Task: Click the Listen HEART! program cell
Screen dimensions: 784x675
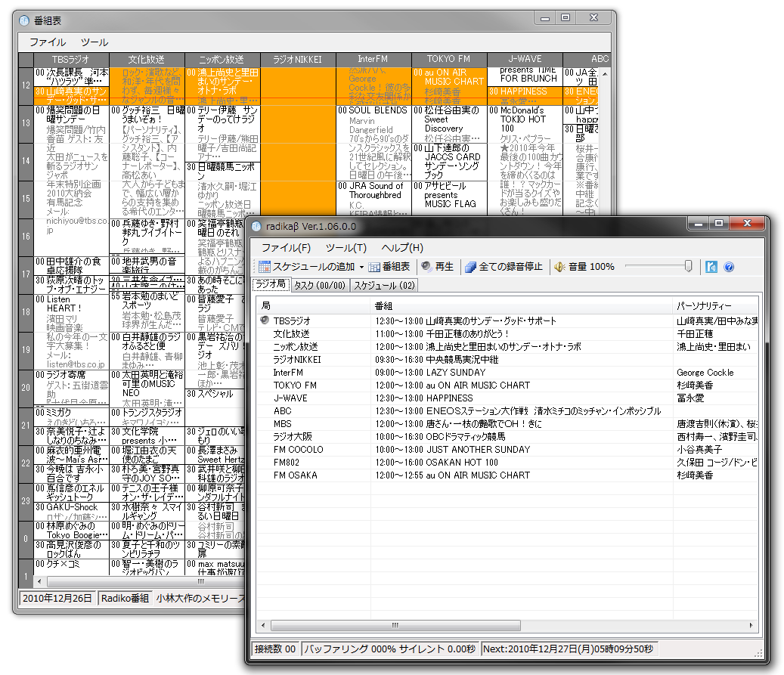Action: tap(71, 332)
